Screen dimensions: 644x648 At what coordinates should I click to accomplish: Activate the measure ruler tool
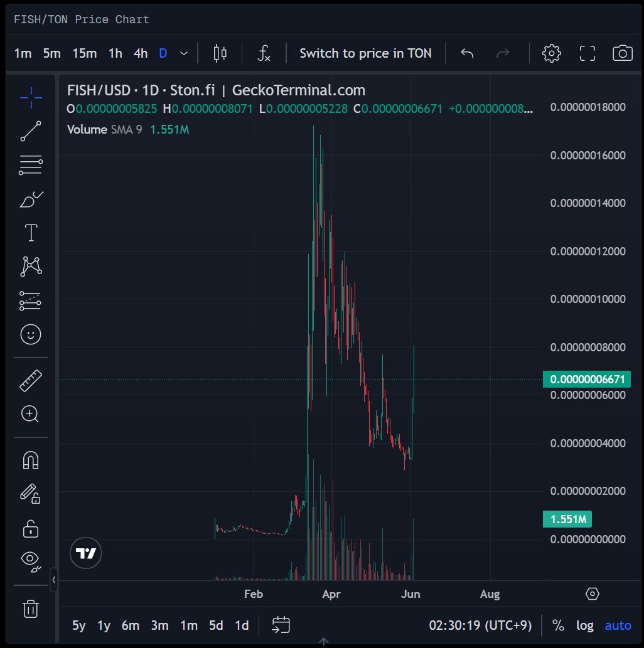point(30,380)
